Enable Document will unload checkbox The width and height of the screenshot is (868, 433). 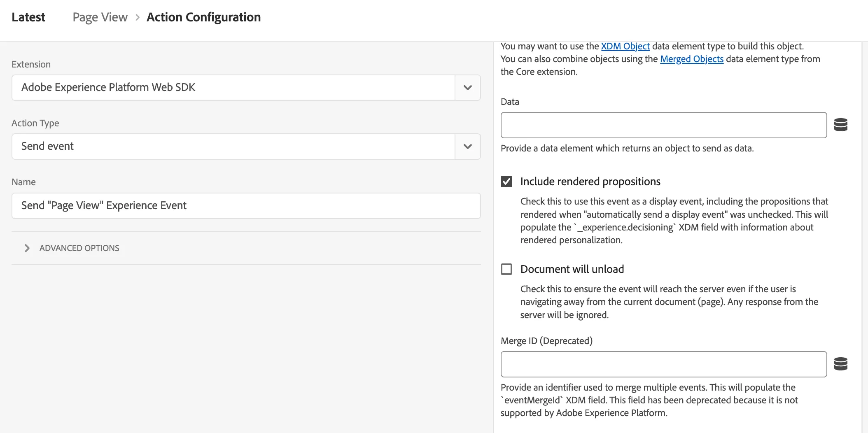coord(506,269)
